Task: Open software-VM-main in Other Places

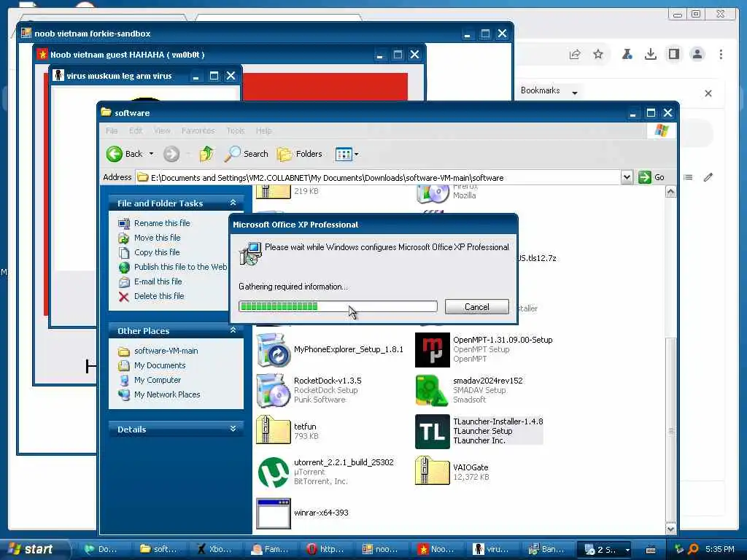Action: (x=166, y=351)
